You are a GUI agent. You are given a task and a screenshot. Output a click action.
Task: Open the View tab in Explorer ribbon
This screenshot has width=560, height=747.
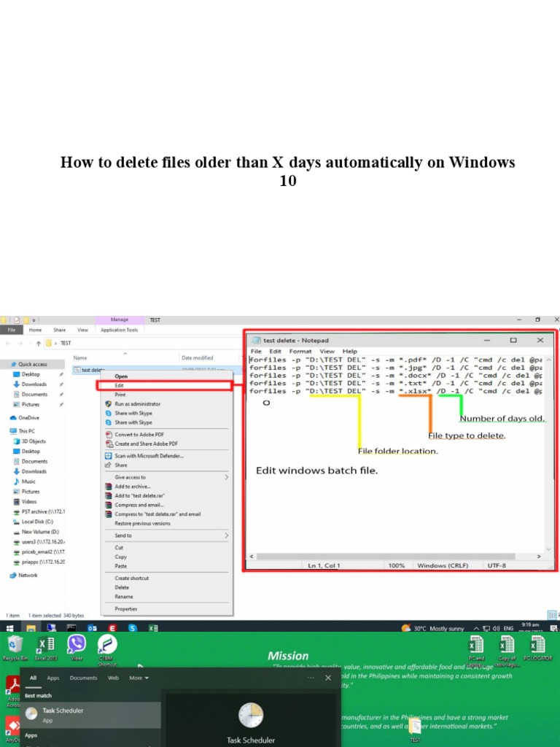point(83,330)
